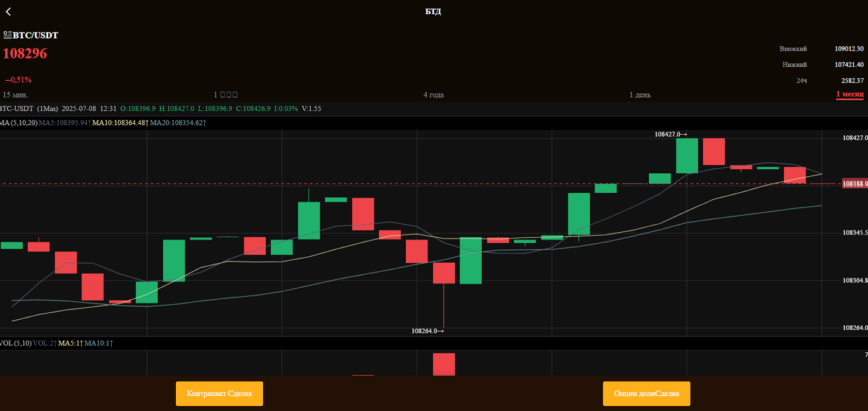This screenshot has height=411, width=868.
Task: Choose the 1 день interval tab
Action: (x=640, y=94)
